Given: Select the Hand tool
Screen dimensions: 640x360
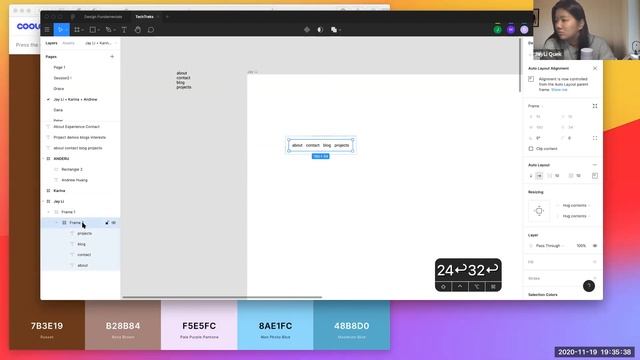Looking at the screenshot, I should 138,29.
